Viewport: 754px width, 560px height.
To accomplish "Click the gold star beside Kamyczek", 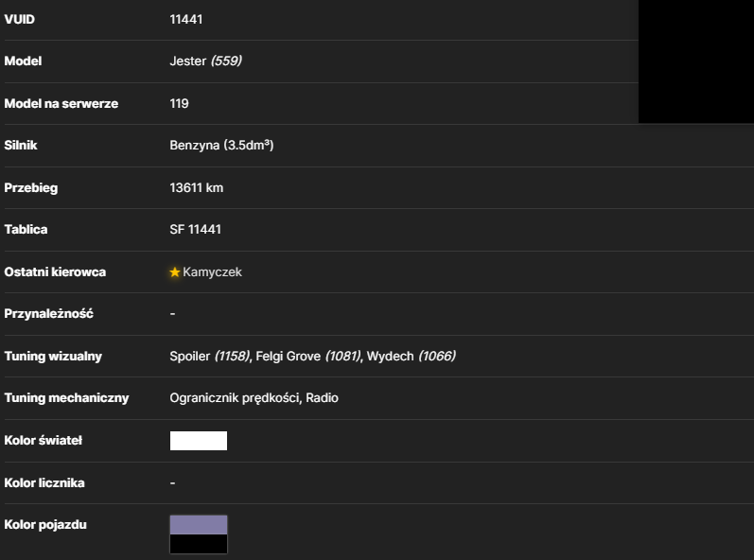I will coord(175,272).
